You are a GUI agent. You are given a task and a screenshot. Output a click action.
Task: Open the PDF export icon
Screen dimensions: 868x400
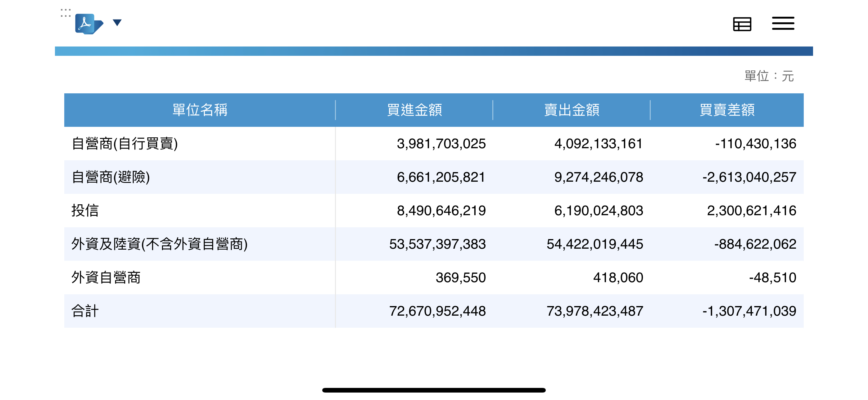(89, 24)
